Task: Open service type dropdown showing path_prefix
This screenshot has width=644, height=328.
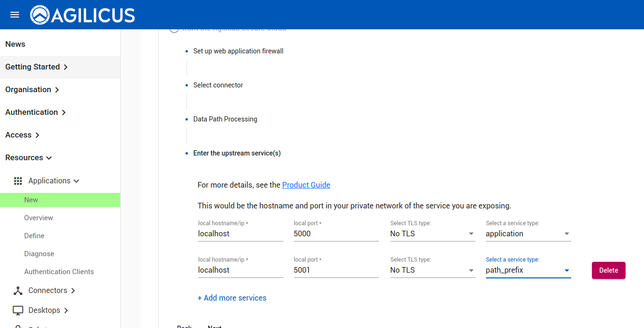Action: (x=528, y=270)
